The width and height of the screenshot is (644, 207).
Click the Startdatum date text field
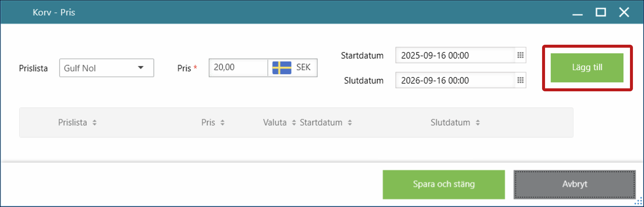[x=455, y=55]
